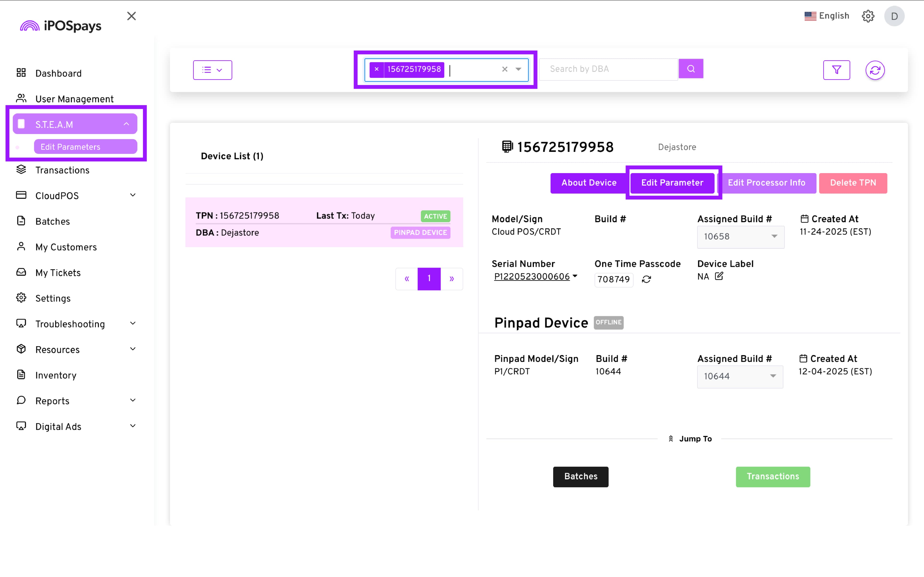The height and width of the screenshot is (577, 924).
Task: Clear all selections in TPN search box
Action: click(504, 69)
